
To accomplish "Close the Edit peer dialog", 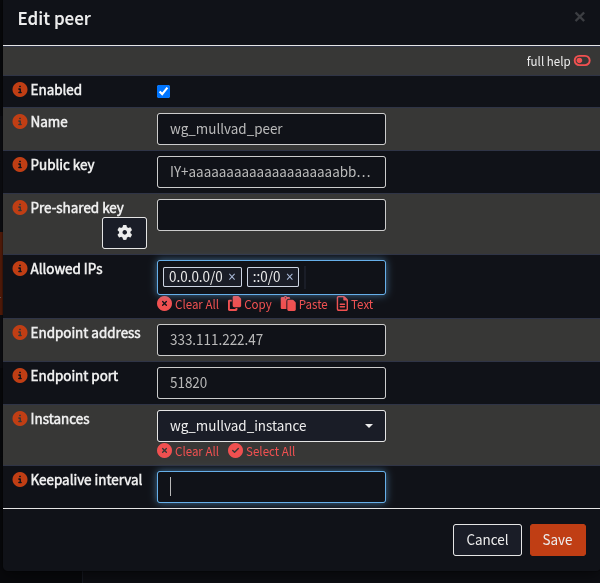I will [x=580, y=17].
